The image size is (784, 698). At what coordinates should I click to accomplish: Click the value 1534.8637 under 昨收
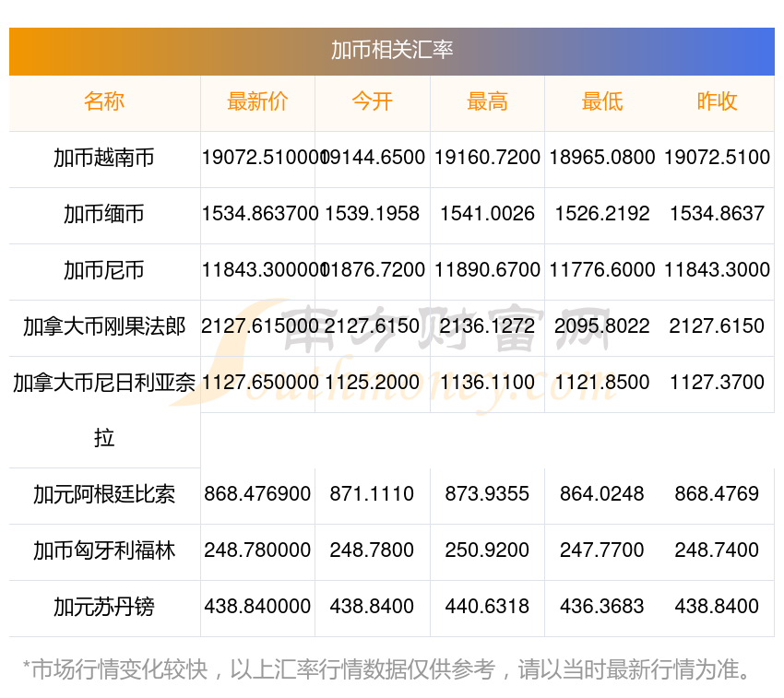717,214
